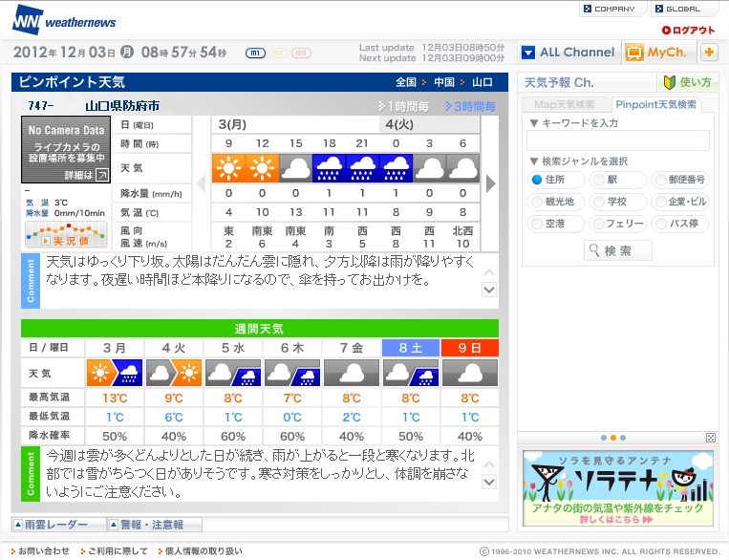Expand the 雨雲レーダー panel
This screenshot has width=729, height=560.
click(x=58, y=525)
